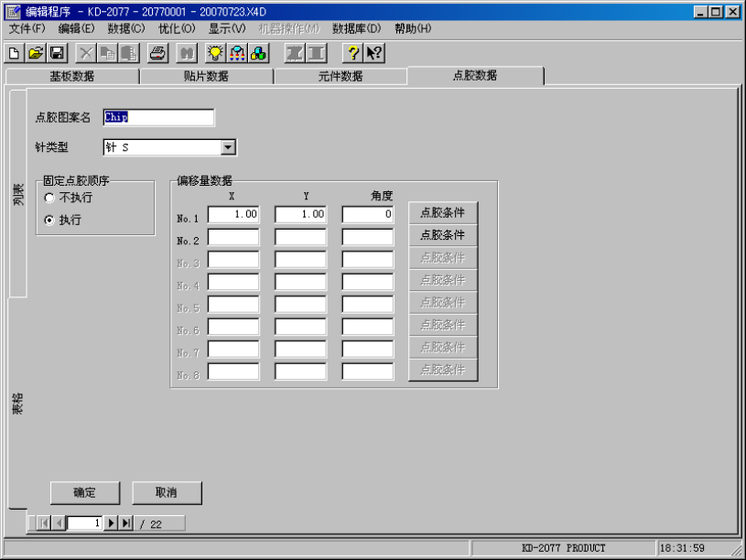This screenshot has width=746, height=560.
Task: Print using the printer toolbar icon
Action: [158, 53]
